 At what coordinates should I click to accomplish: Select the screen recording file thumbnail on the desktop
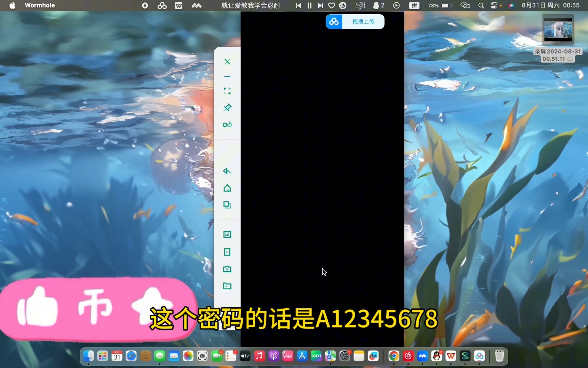tap(558, 30)
